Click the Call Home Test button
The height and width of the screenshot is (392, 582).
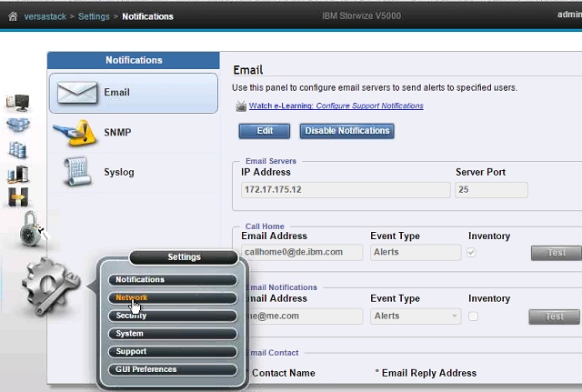(x=557, y=253)
